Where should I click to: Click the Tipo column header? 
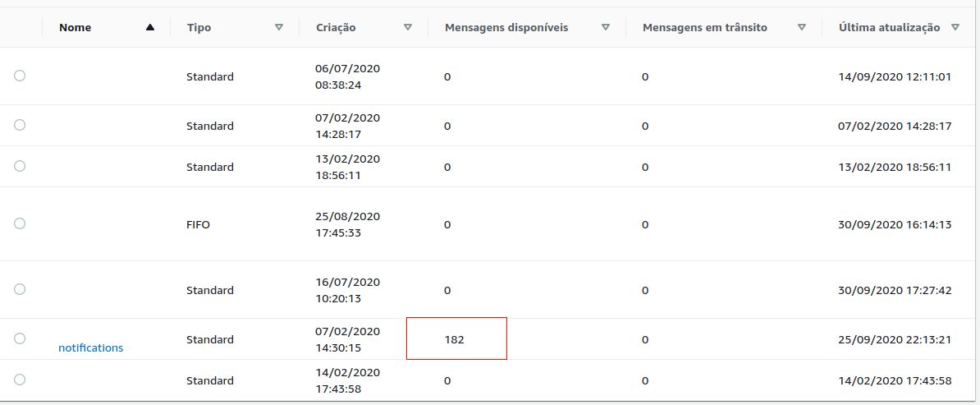point(199,28)
